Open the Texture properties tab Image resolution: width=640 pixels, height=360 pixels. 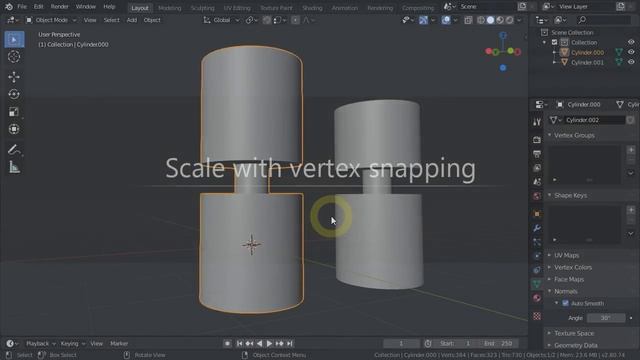click(x=537, y=316)
